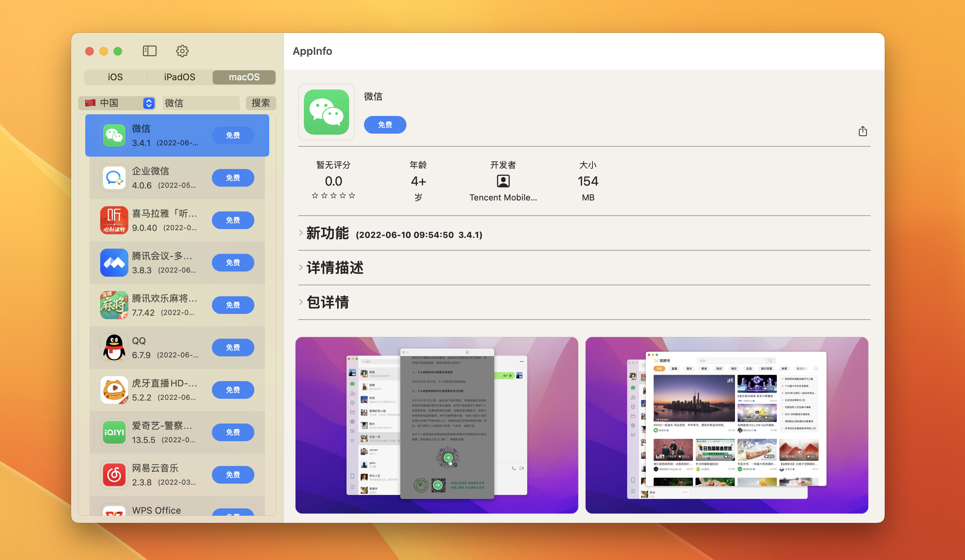The height and width of the screenshot is (560, 965).
Task: Click the developer person icon
Action: (x=503, y=181)
